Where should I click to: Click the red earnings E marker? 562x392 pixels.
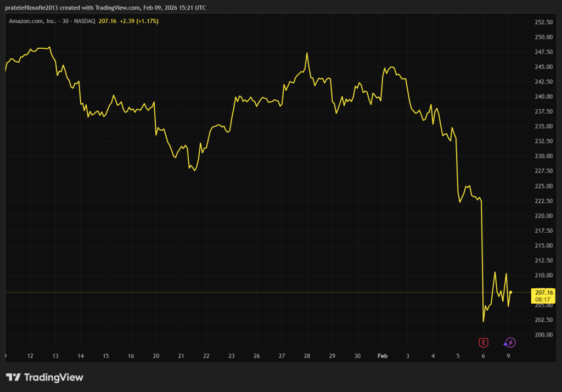(483, 343)
